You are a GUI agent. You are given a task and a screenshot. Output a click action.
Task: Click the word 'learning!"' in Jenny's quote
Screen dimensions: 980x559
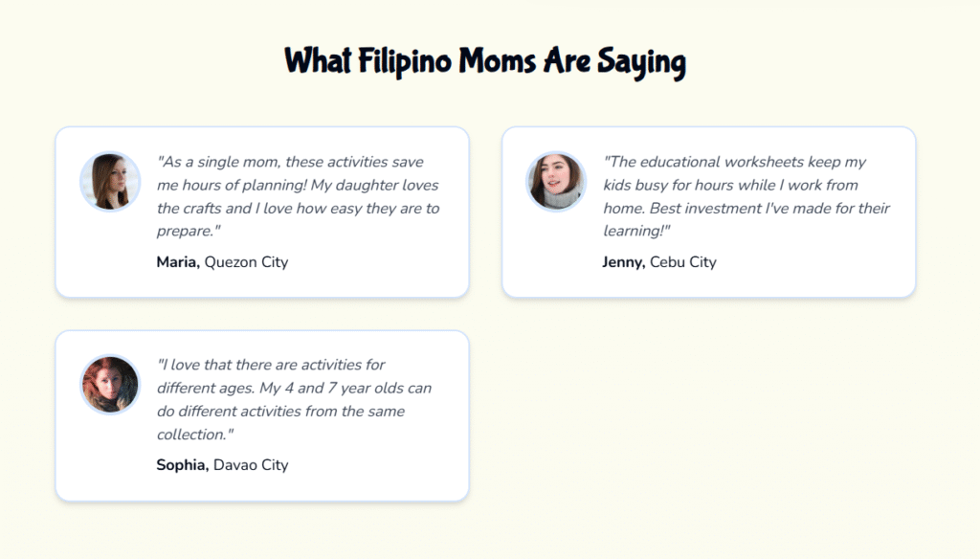(636, 232)
